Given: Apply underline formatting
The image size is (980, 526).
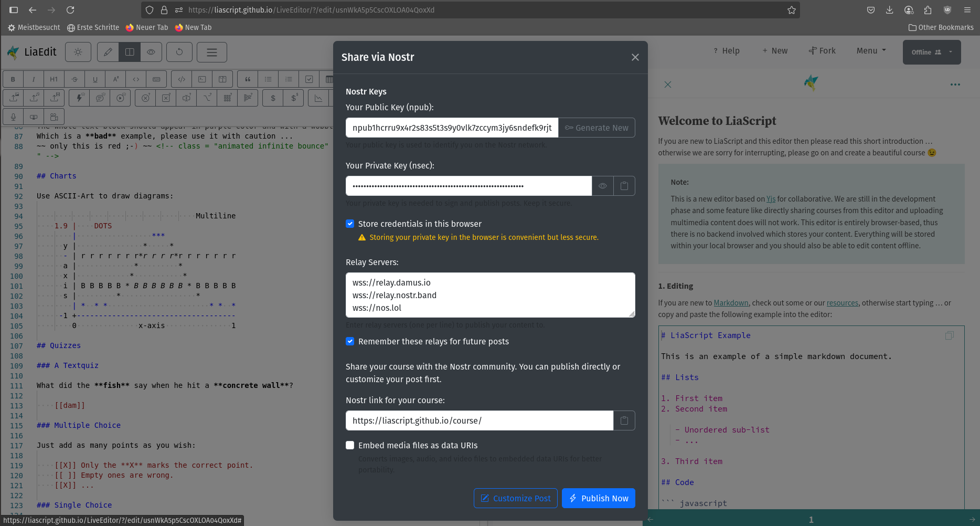Looking at the screenshot, I should (95, 79).
